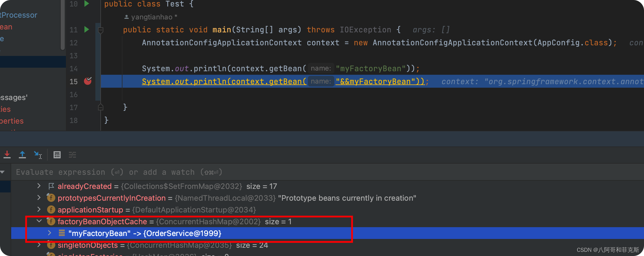Screen dimensions: 644x256
Task: Run the Test class from line 10 gutter
Action: click(x=87, y=4)
